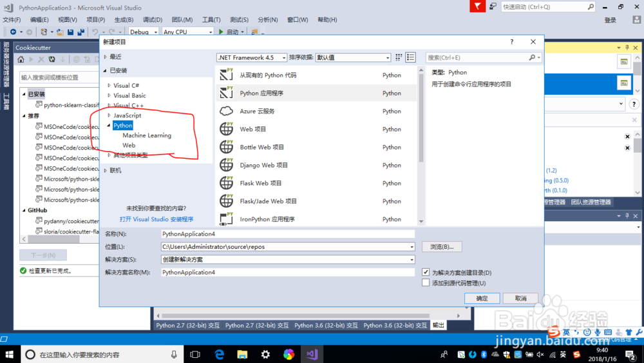Image resolution: width=644 pixels, height=363 pixels.
Task: Click the new project toolbar icon
Action: 44,32
